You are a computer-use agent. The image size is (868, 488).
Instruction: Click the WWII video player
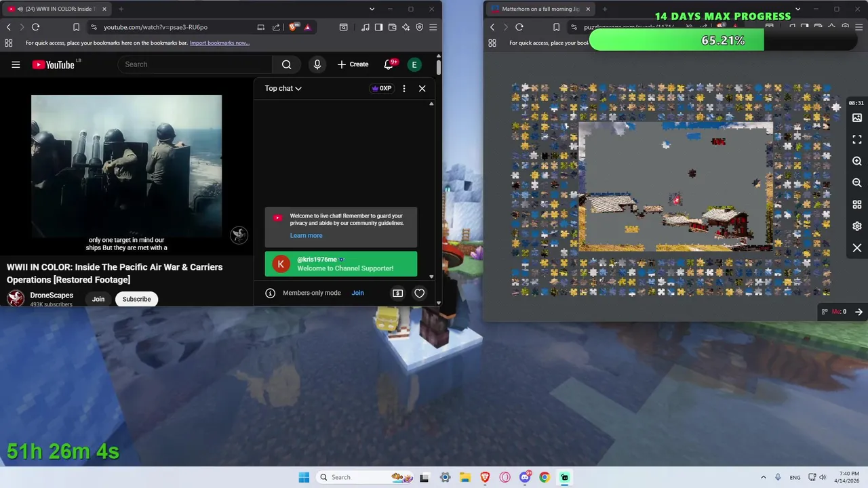[x=126, y=167]
